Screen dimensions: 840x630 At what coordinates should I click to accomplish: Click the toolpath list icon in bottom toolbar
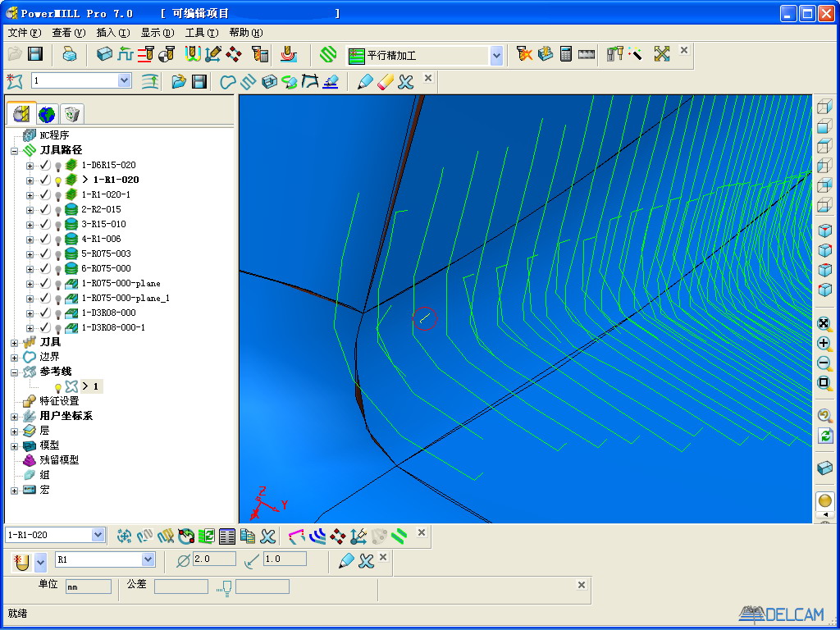pos(227,536)
